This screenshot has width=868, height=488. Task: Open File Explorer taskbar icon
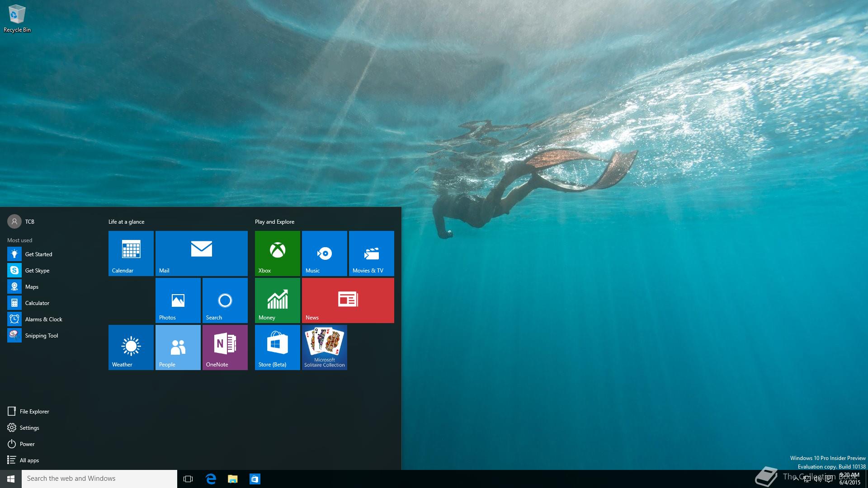click(233, 479)
